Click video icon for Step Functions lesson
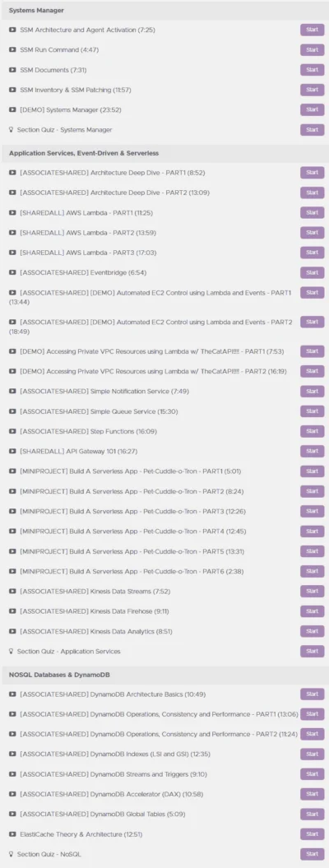The image size is (329, 868). click(12, 431)
